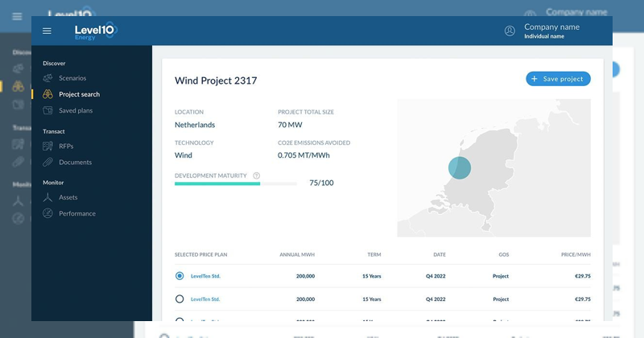Select the second LevelTen Std. radio button
Viewport: 644px width, 338px height.
pos(180,299)
